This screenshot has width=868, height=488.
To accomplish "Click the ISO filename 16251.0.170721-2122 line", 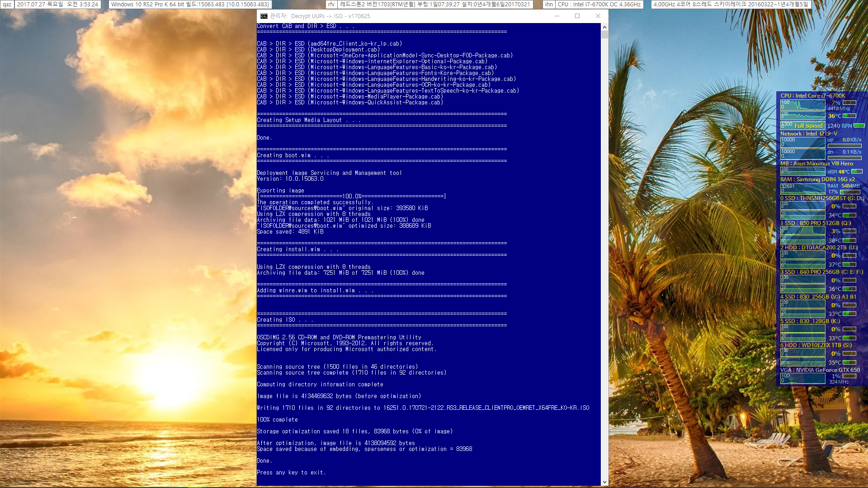I will tap(423, 408).
